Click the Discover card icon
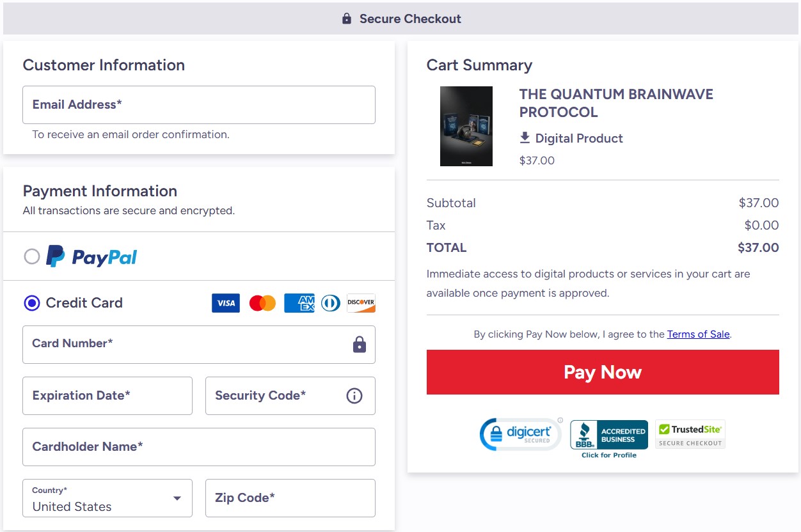This screenshot has width=801, height=532. click(x=361, y=302)
